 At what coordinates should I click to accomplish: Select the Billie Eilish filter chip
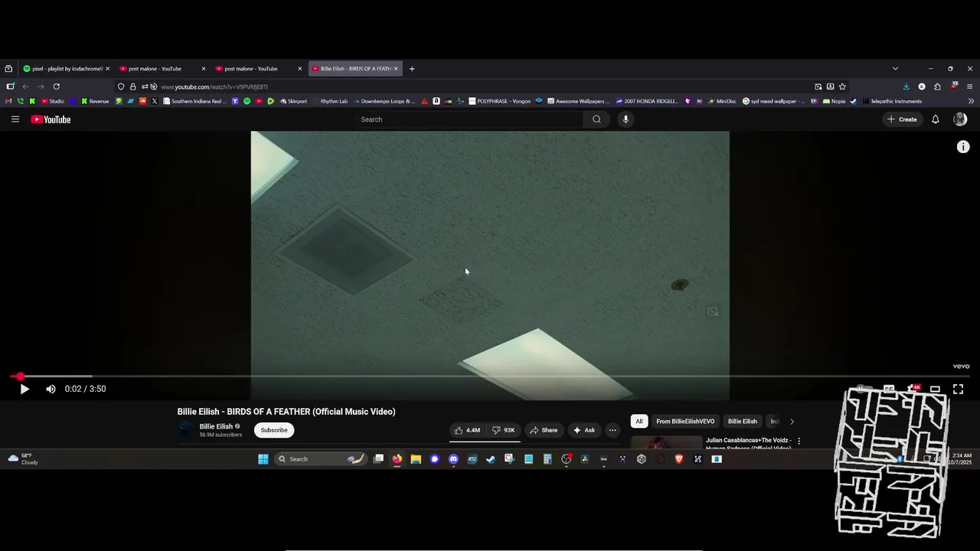[742, 422]
